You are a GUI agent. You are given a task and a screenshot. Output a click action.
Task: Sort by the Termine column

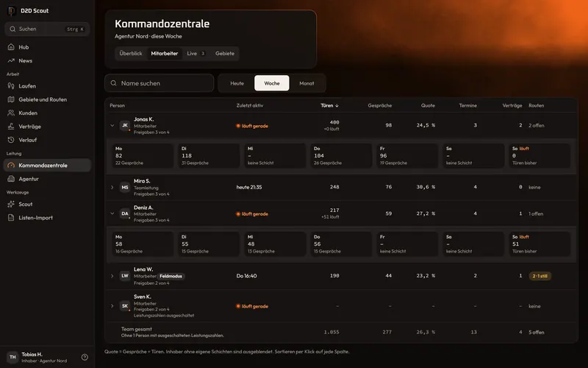[468, 105]
